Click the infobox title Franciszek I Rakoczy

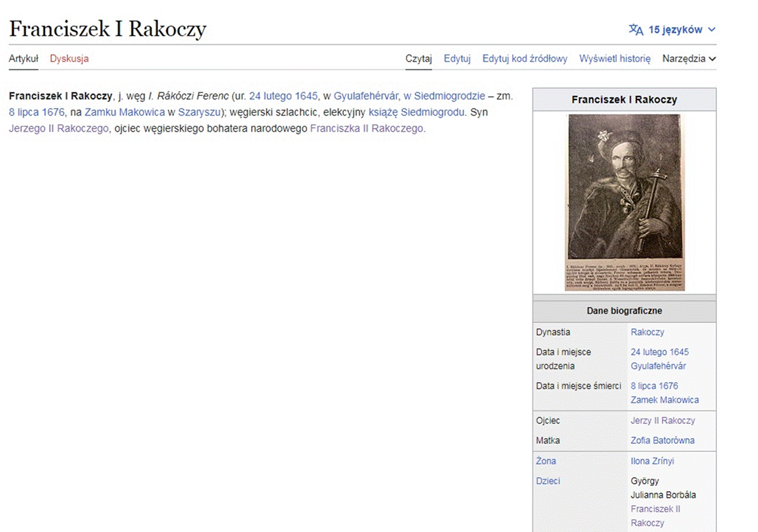(x=624, y=99)
